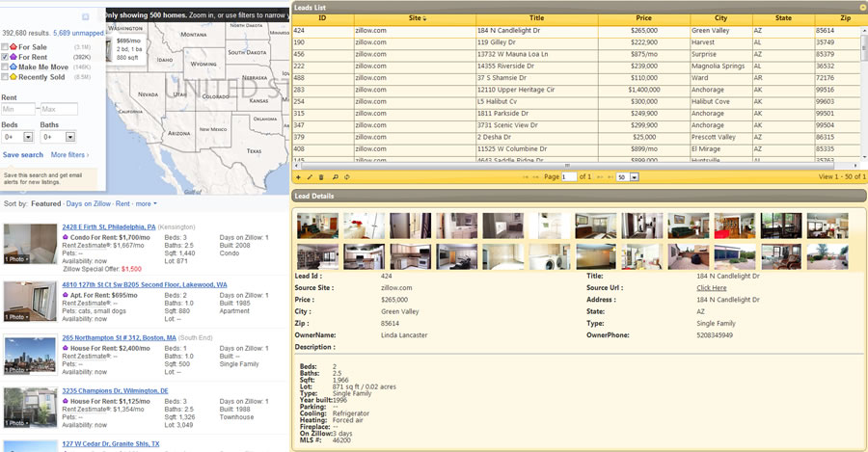Enable the Recently Sold checkbox
The width and height of the screenshot is (868, 452).
[5, 77]
